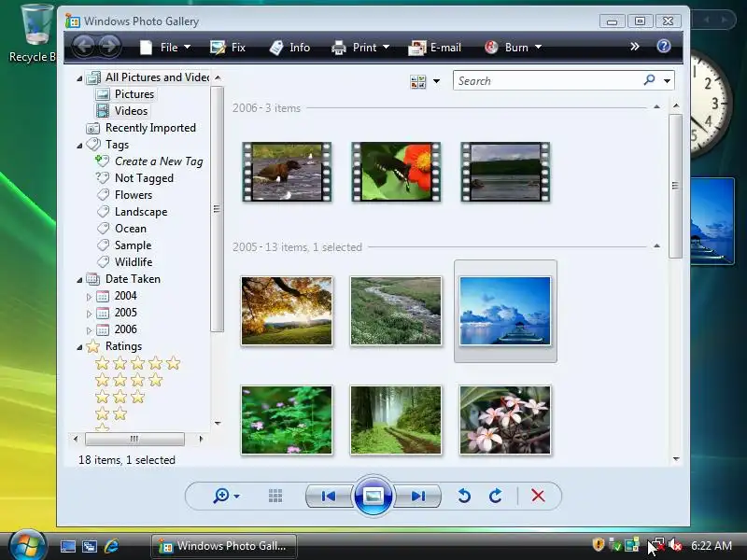Rotate the picture clockwise
Image resolution: width=747 pixels, height=560 pixels.
[496, 496]
